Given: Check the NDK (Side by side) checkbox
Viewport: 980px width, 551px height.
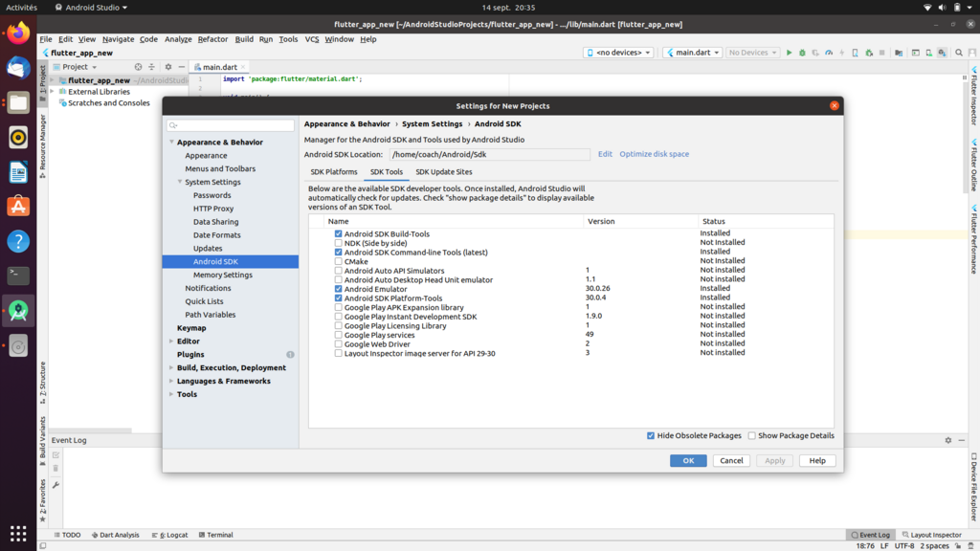Looking at the screenshot, I should 338,243.
